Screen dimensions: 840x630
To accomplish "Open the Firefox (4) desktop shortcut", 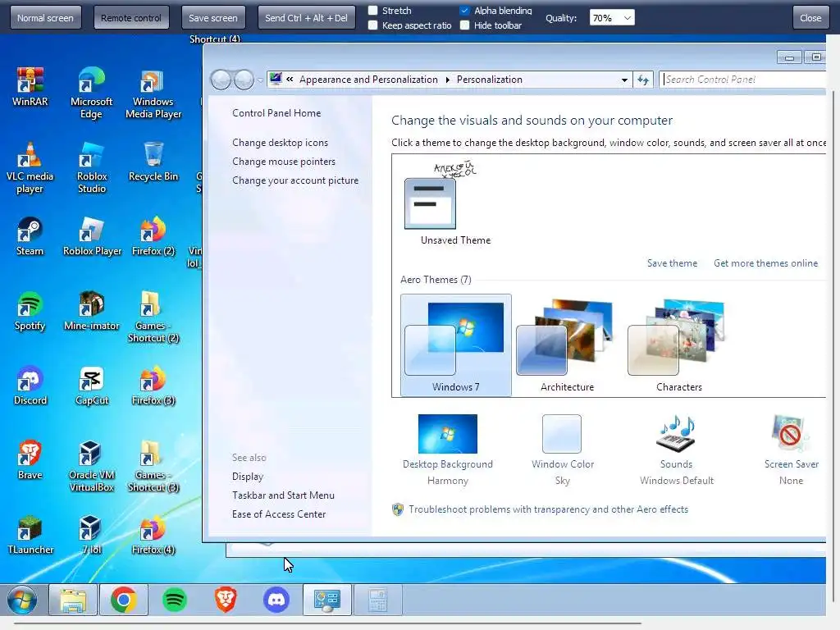I will click(153, 535).
